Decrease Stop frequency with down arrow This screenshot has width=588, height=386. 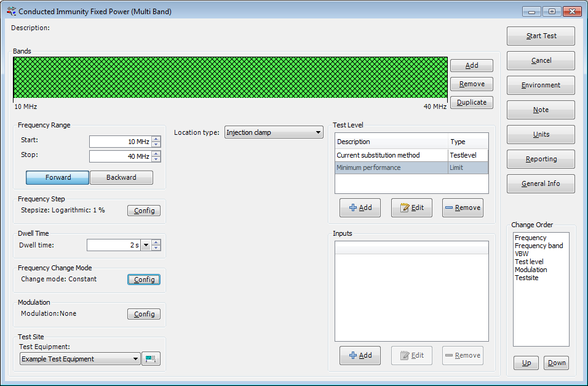click(x=156, y=159)
